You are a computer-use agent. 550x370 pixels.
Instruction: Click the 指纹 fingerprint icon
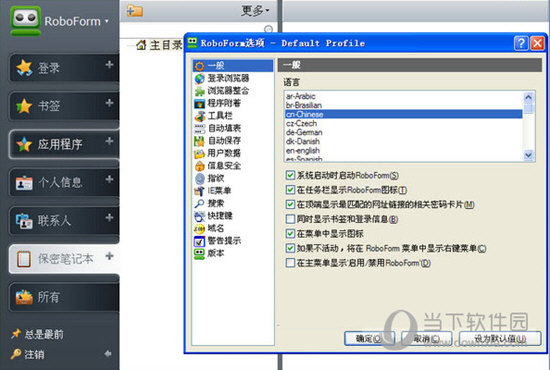point(200,179)
